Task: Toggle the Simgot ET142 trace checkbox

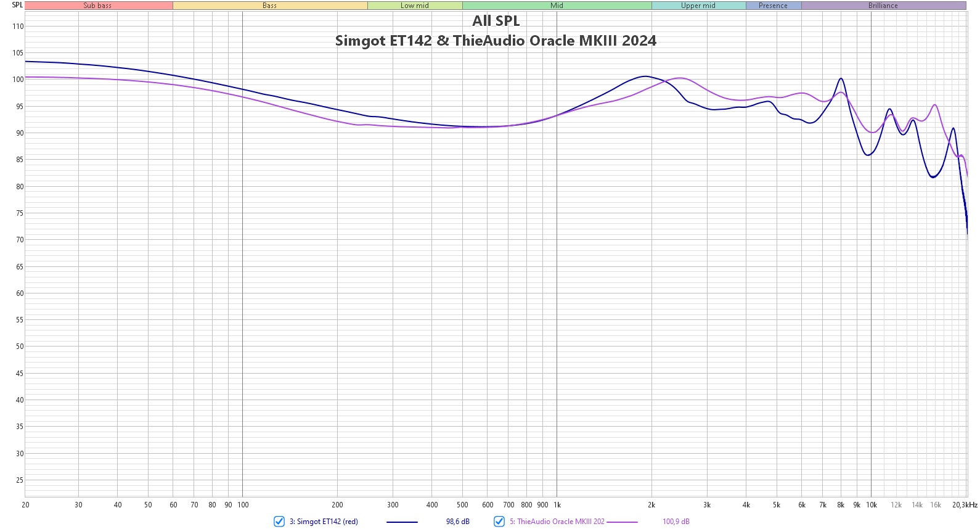Action: tap(279, 522)
